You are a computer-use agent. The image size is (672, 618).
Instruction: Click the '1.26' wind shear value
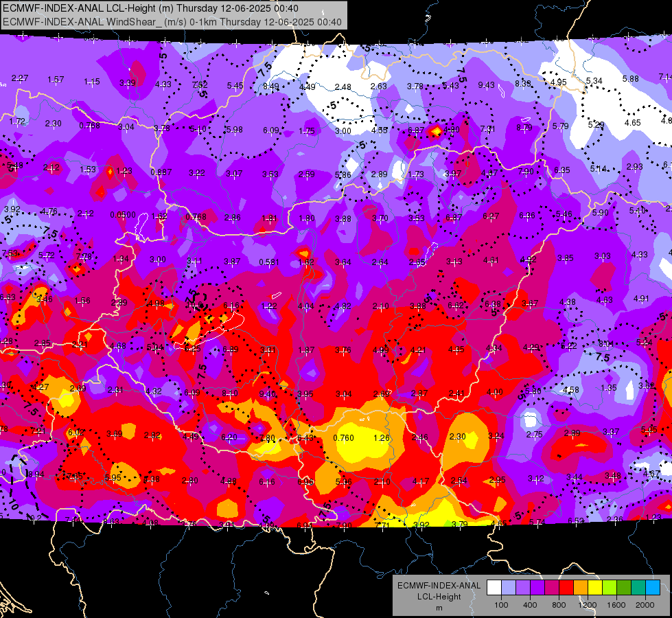pyautogui.click(x=382, y=438)
